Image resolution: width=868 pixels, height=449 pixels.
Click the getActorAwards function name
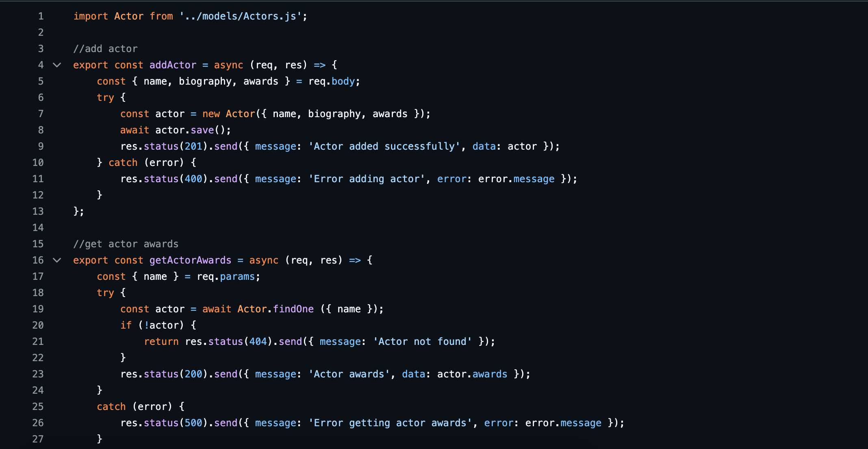[x=190, y=260]
